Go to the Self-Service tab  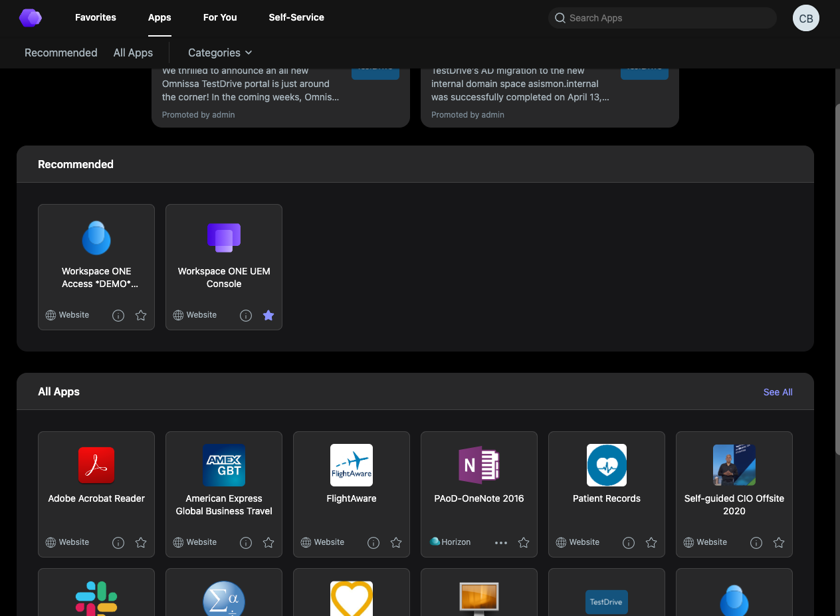click(296, 17)
